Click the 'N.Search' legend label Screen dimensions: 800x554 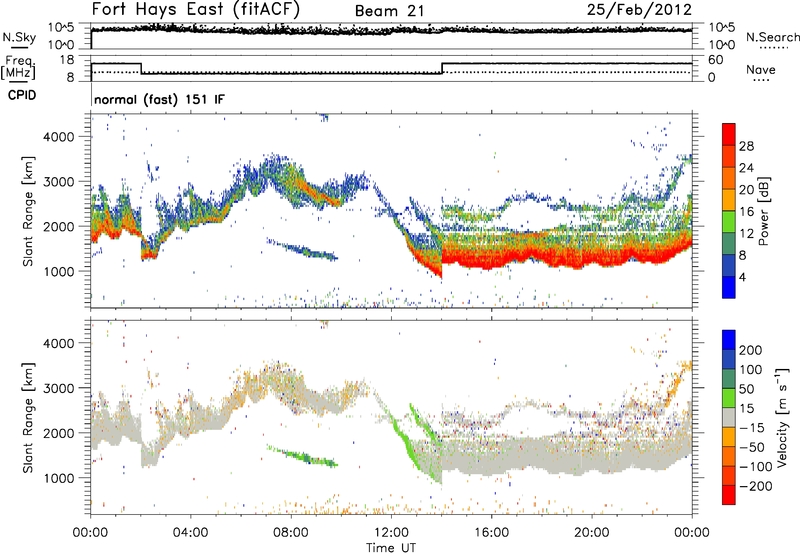point(772,37)
